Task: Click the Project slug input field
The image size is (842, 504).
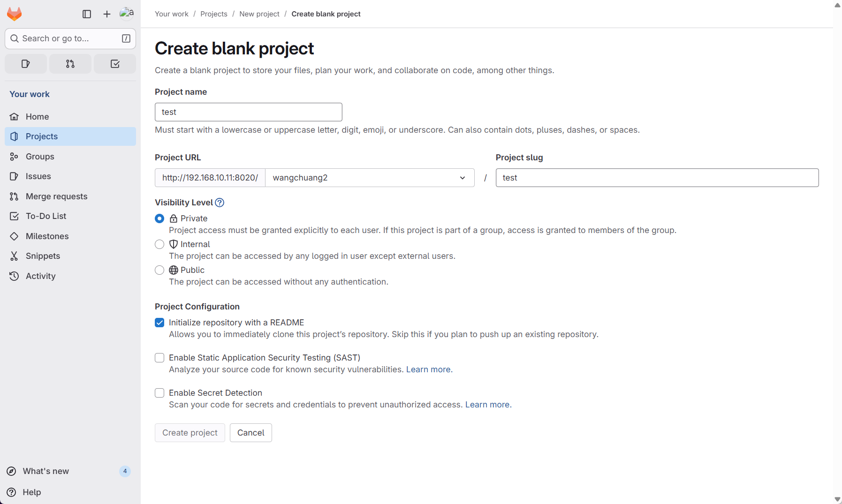Action: click(x=657, y=178)
